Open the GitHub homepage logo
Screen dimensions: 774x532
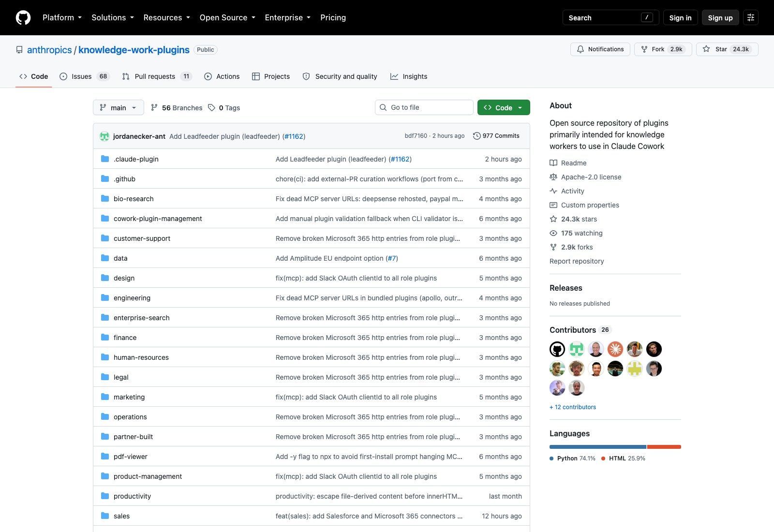tap(23, 17)
